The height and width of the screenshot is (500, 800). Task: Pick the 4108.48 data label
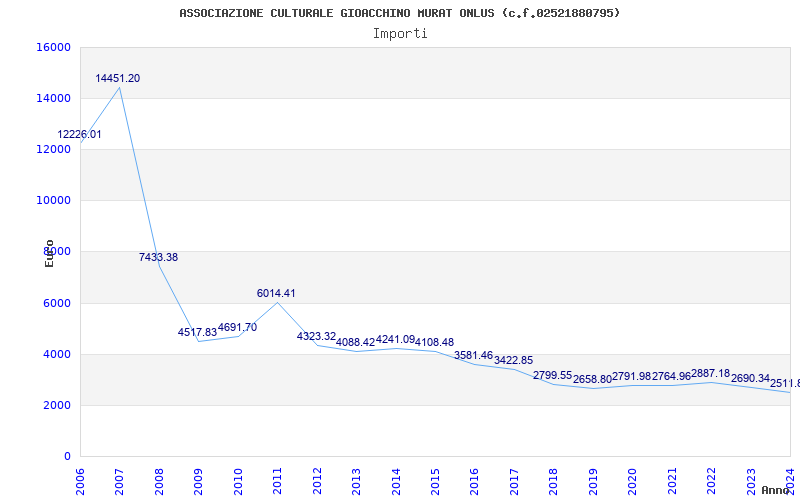(434, 342)
